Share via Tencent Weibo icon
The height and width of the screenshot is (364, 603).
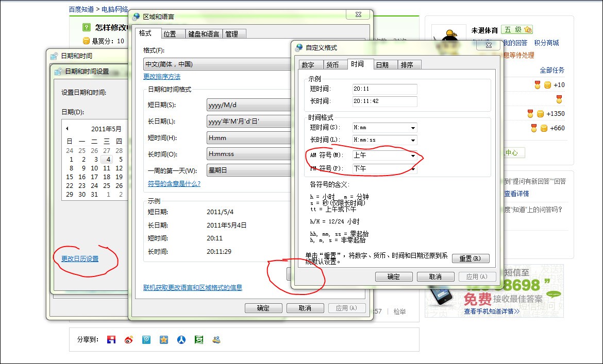(x=146, y=339)
